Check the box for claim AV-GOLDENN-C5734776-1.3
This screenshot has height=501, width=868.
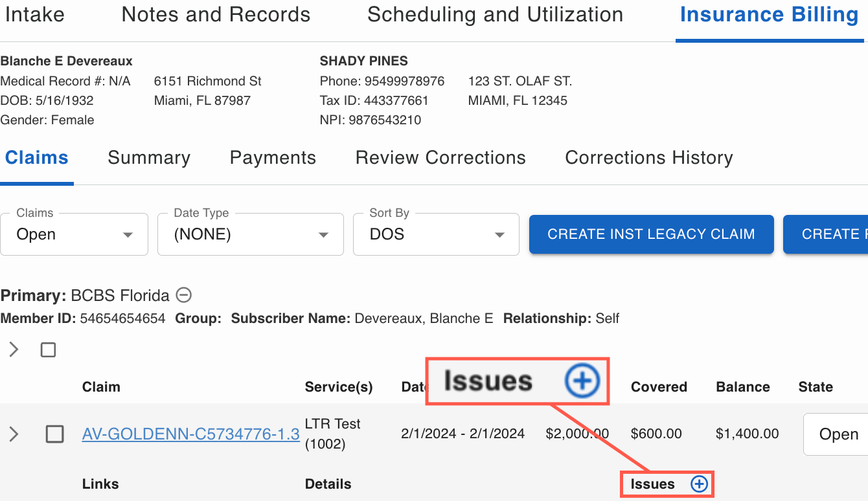click(x=55, y=434)
